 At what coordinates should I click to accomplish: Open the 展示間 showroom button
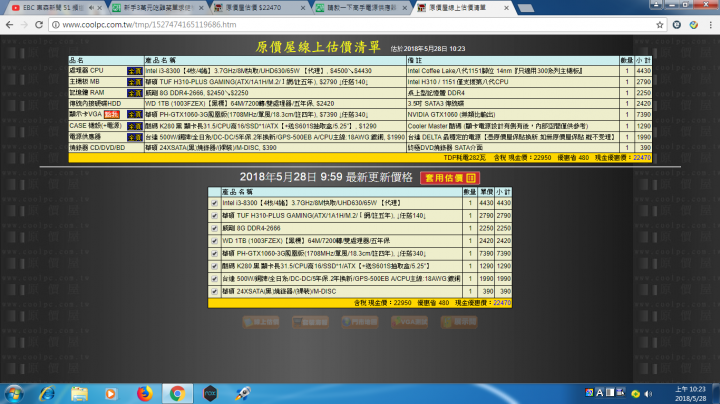click(459, 322)
